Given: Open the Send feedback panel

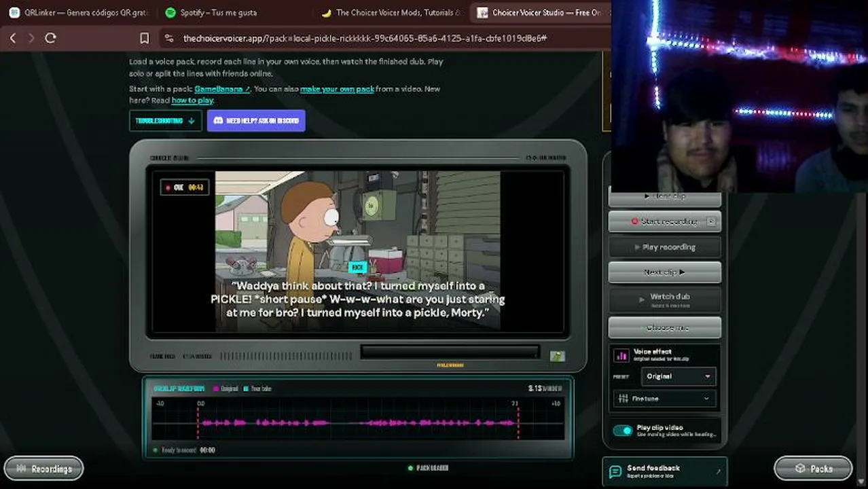Looking at the screenshot, I should (665, 471).
